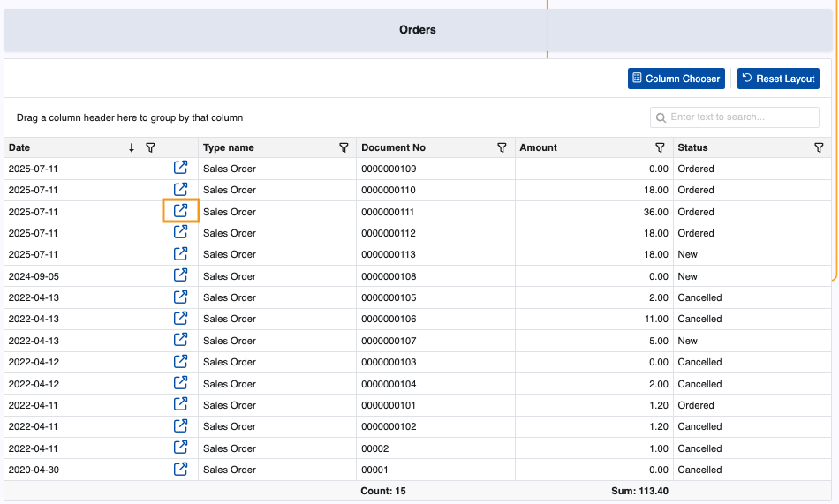Screen dimensions: 839x504
Task: Open sales order 0000000113 link icon
Action: click(x=181, y=253)
